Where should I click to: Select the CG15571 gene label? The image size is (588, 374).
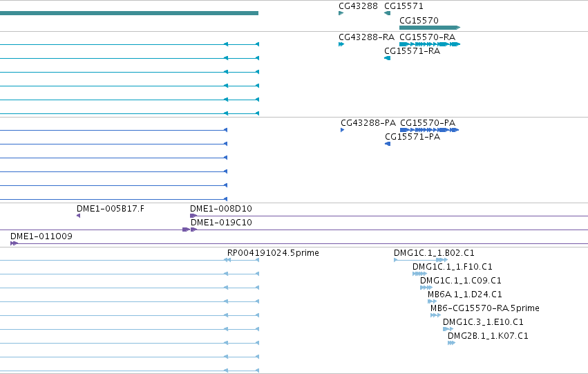pyautogui.click(x=404, y=6)
